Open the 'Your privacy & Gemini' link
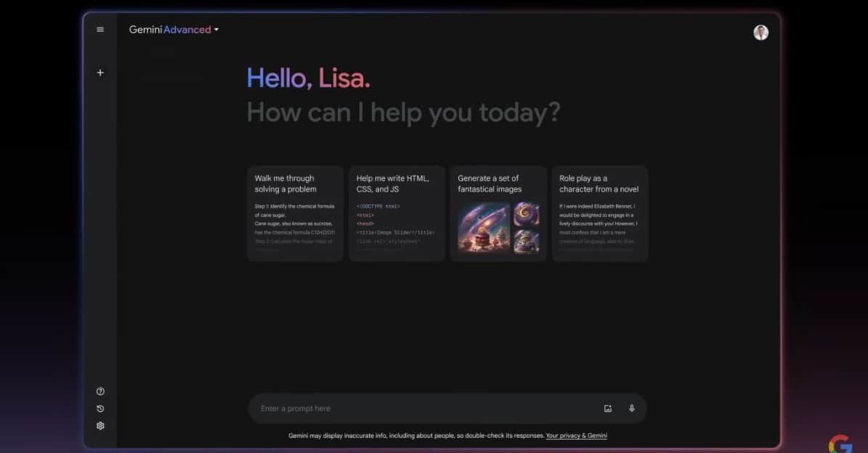 [576, 436]
